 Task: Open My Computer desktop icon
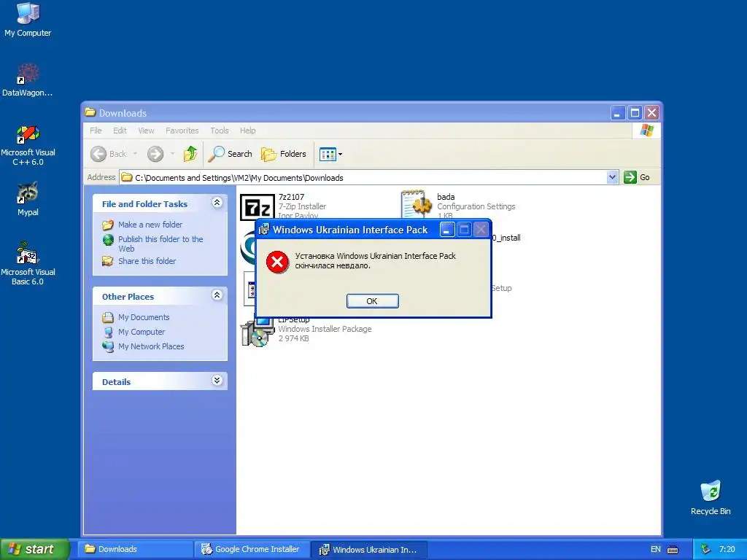tap(28, 19)
